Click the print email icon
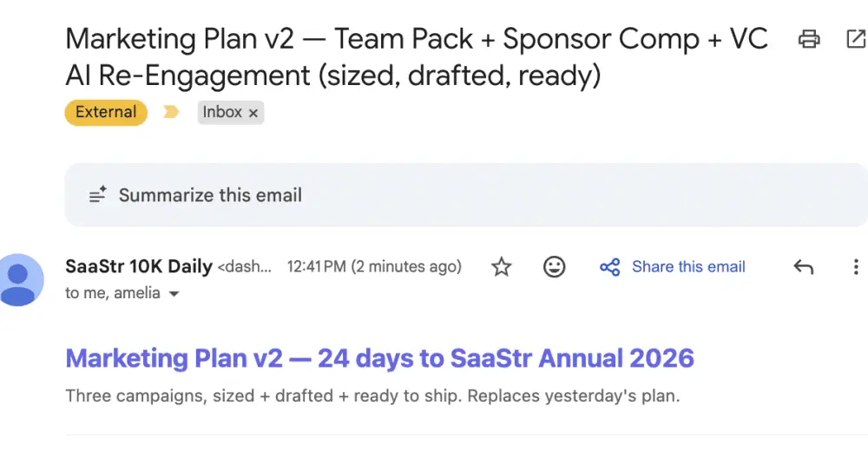 coord(809,39)
